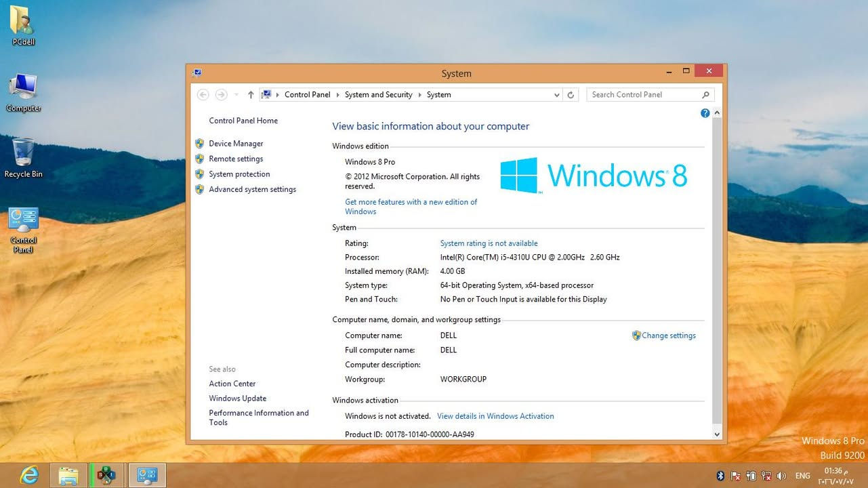Image resolution: width=868 pixels, height=488 pixels.
Task: Click Bluetooth tray icon
Action: [721, 476]
